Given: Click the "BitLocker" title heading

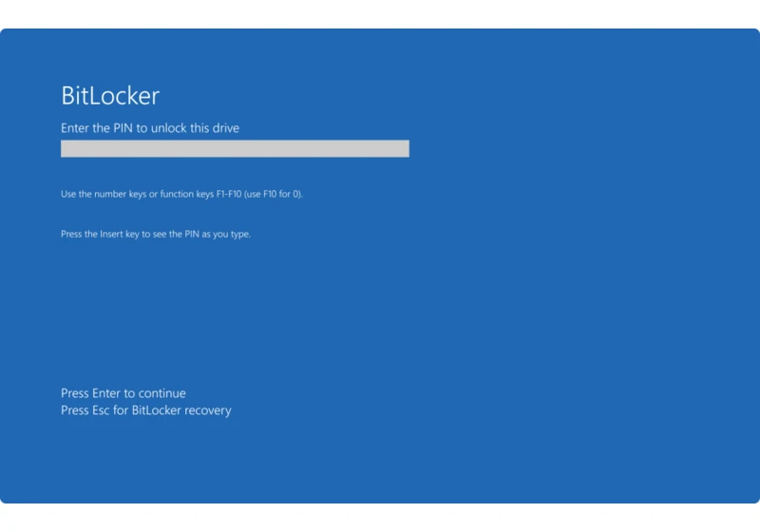Looking at the screenshot, I should click(x=110, y=95).
